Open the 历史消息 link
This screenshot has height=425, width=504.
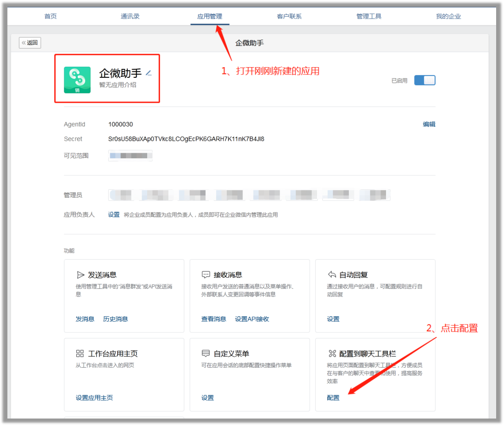click(x=115, y=319)
